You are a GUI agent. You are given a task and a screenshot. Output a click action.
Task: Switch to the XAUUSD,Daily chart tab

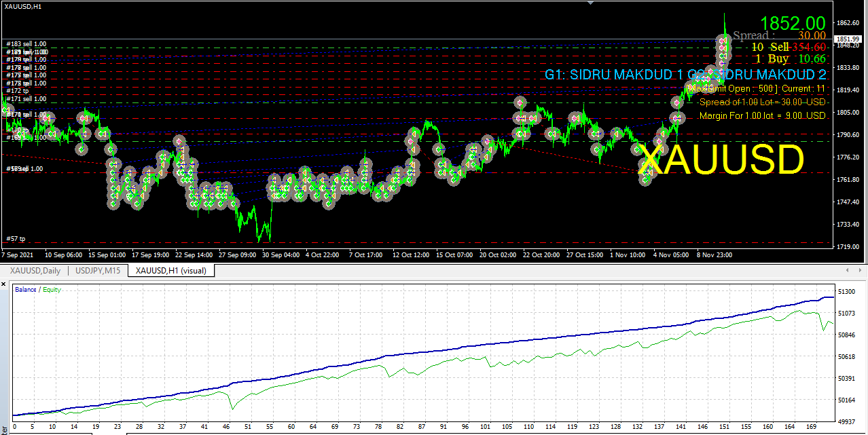tap(35, 270)
